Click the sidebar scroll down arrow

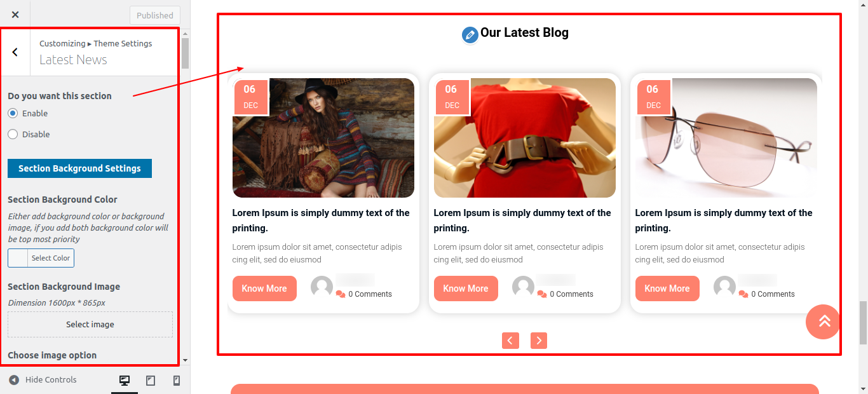pos(186,360)
